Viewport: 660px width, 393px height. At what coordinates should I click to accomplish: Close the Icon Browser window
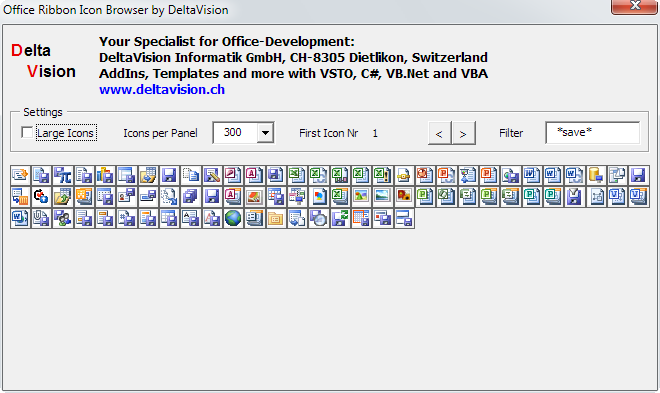pyautogui.click(x=633, y=6)
